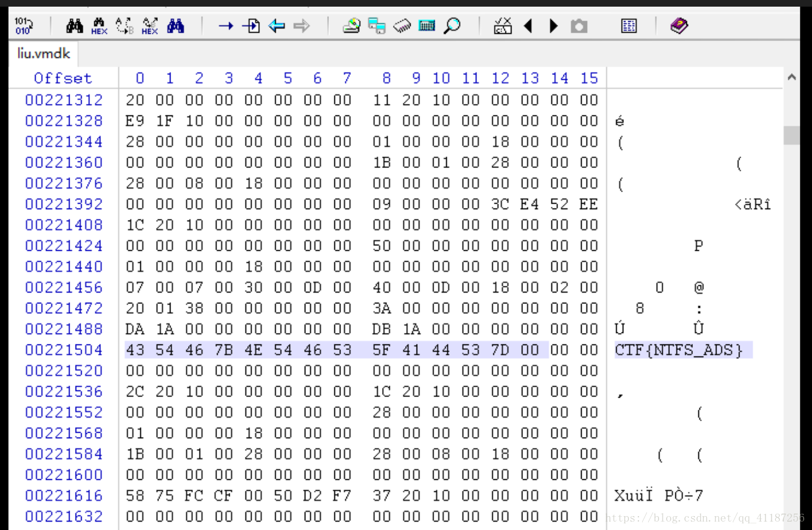Click the magnifying glass Analyze icon

(452, 26)
